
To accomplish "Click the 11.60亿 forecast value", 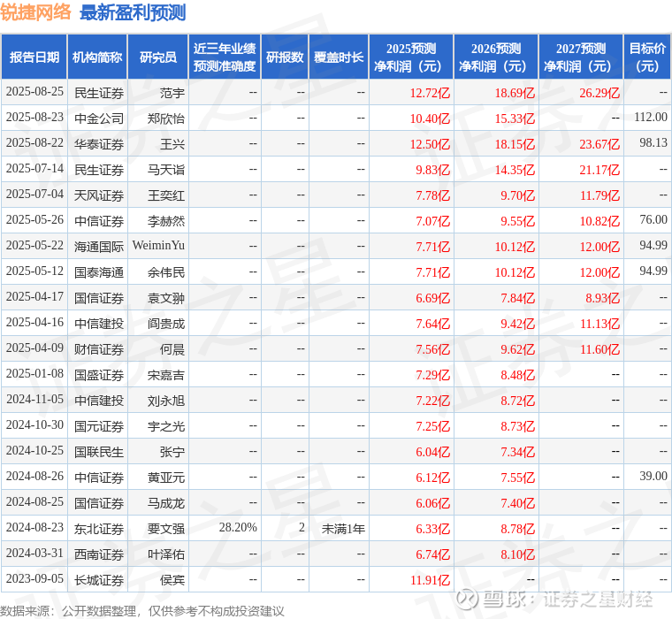I will pyautogui.click(x=599, y=349).
